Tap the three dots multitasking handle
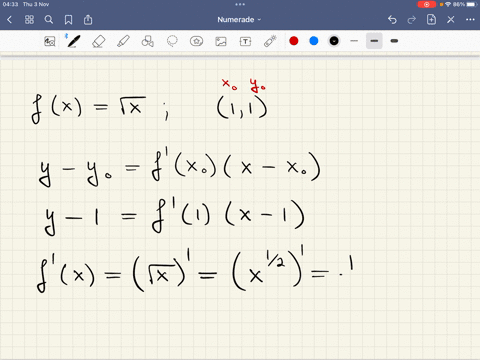 [240, 4]
